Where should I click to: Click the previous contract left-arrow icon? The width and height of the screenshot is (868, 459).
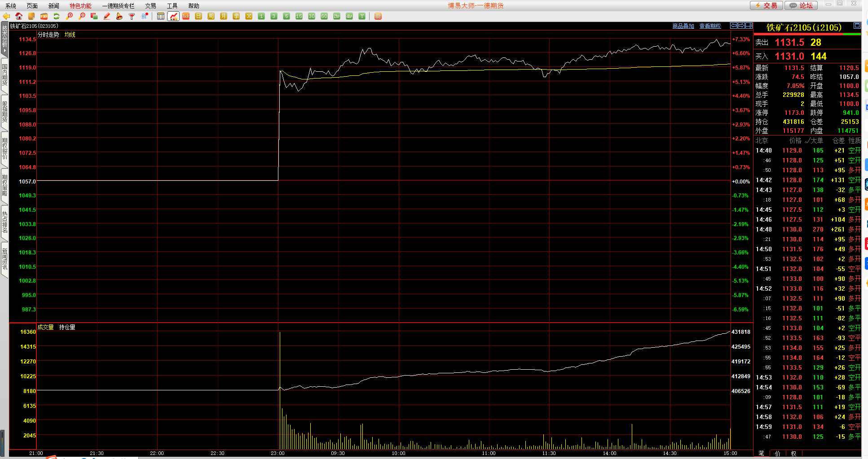(x=734, y=26)
